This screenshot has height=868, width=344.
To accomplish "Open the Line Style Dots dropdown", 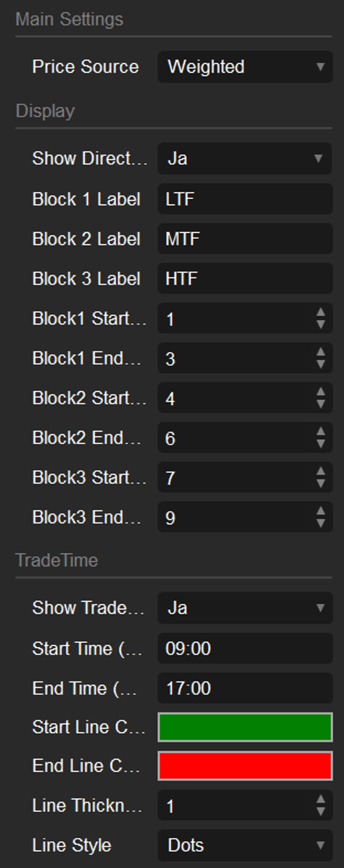I will point(245,845).
